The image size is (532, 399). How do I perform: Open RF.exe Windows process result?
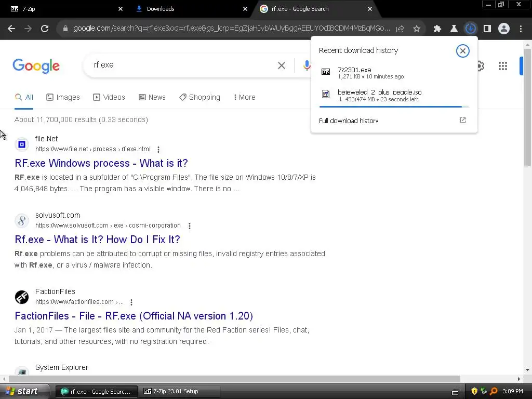[x=101, y=163]
